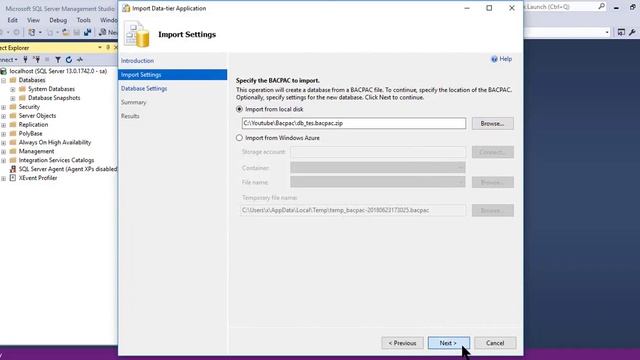The height and width of the screenshot is (360, 640).
Task: Open the Help link
Action: click(506, 59)
